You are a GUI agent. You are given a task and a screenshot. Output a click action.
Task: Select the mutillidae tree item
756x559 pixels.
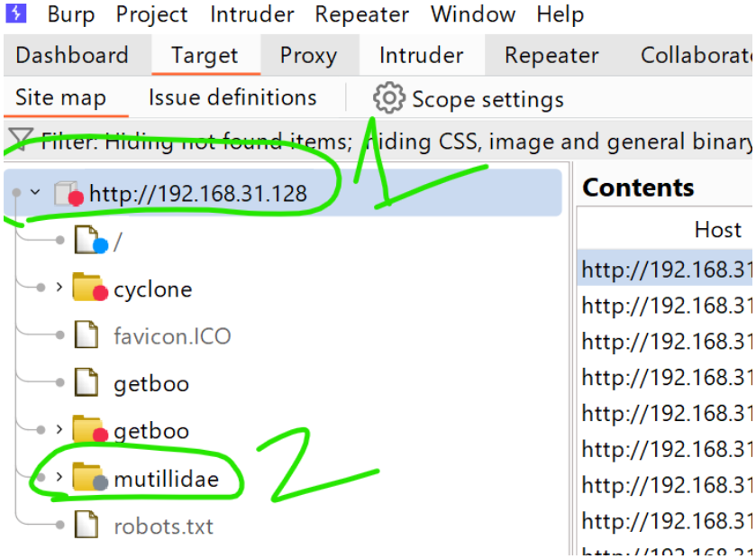point(167,479)
